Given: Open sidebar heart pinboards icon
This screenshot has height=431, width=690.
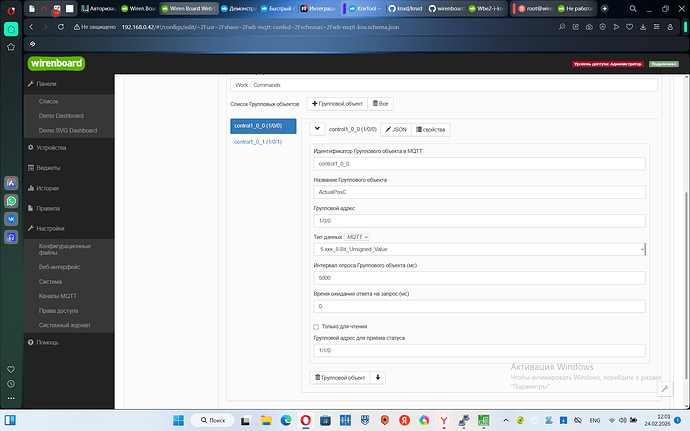Looking at the screenshot, I should click(11, 369).
